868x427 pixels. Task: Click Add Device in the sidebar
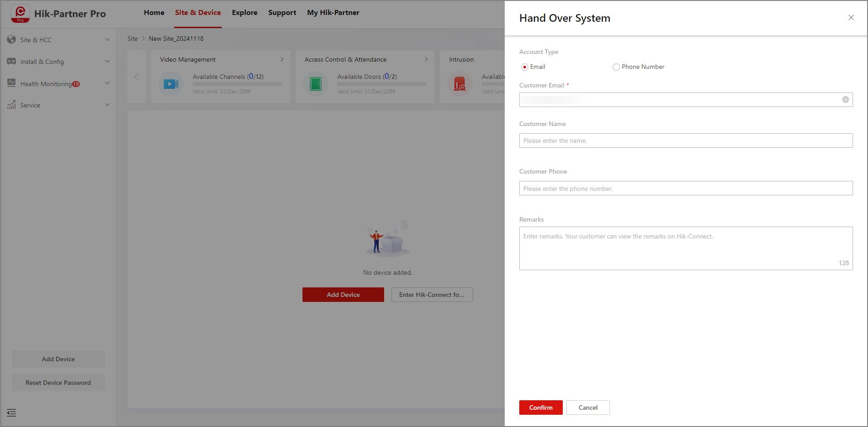59,359
